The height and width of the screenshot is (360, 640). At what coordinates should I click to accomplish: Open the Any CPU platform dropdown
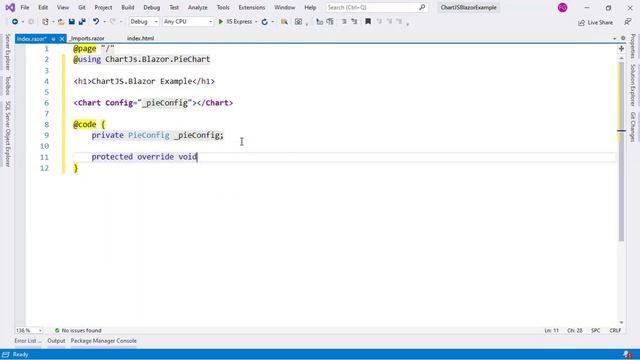coord(188,22)
